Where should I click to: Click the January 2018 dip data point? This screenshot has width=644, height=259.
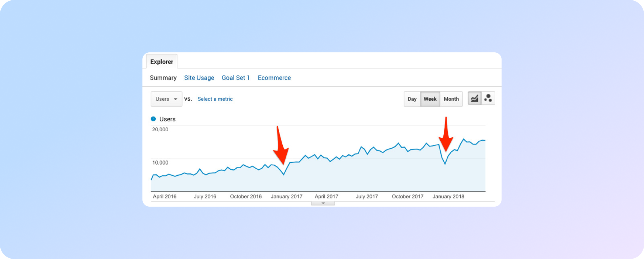click(x=445, y=164)
